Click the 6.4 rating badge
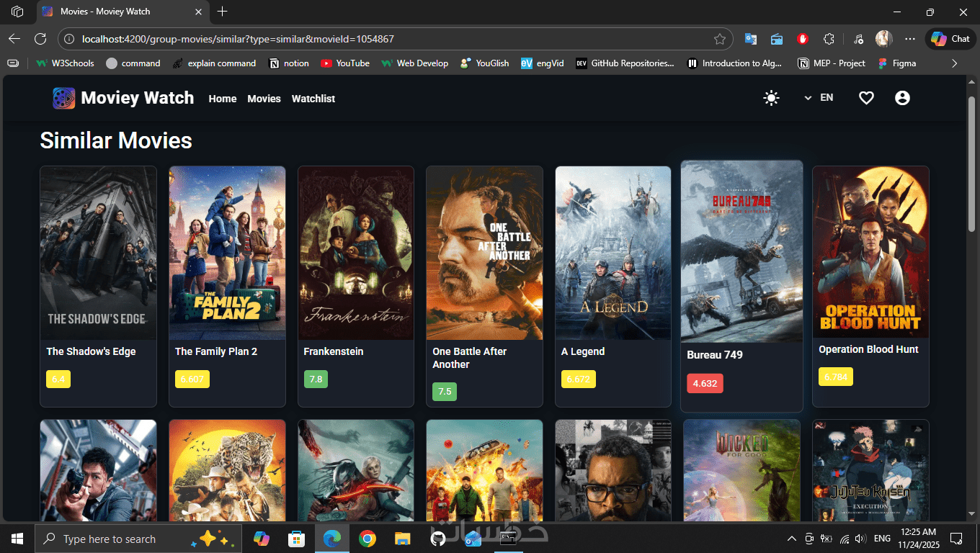 point(58,379)
